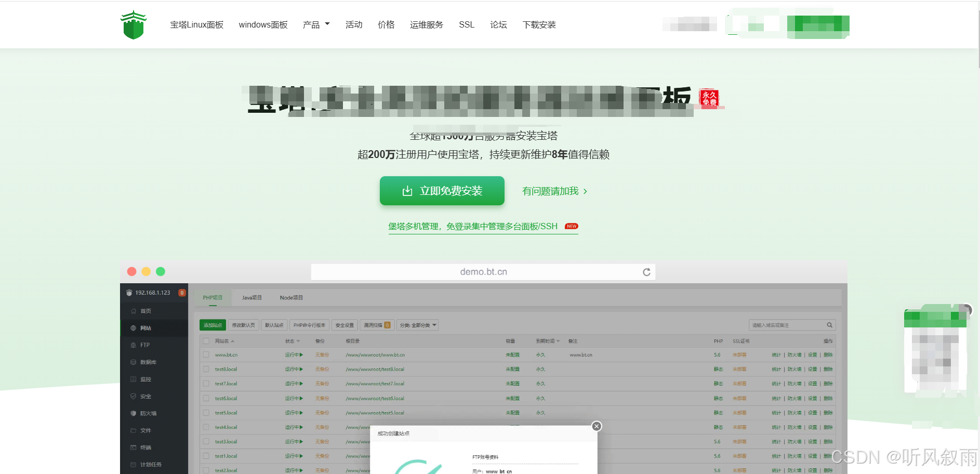Screen dimensions: 980x474
Task: Expand the 产品 dropdown in the top navigation
Action: [316, 24]
